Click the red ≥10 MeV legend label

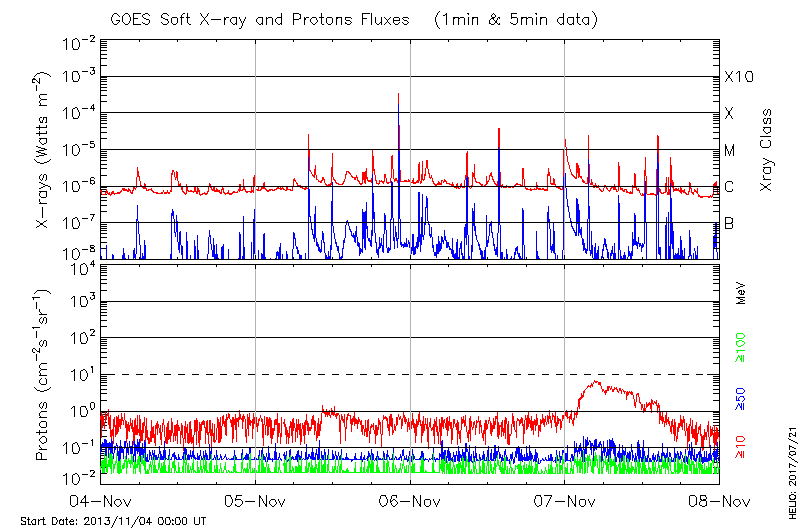pos(741,447)
